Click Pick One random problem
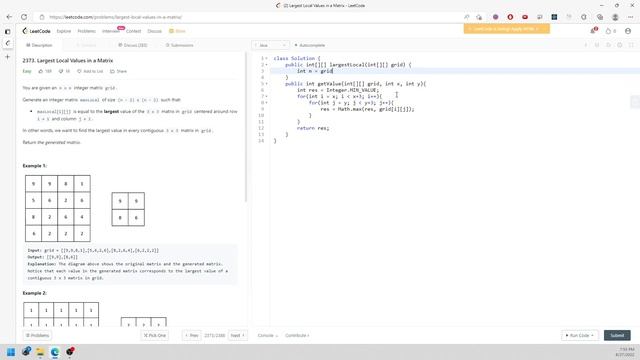Image resolution: width=640 pixels, height=360 pixels. click(155, 336)
